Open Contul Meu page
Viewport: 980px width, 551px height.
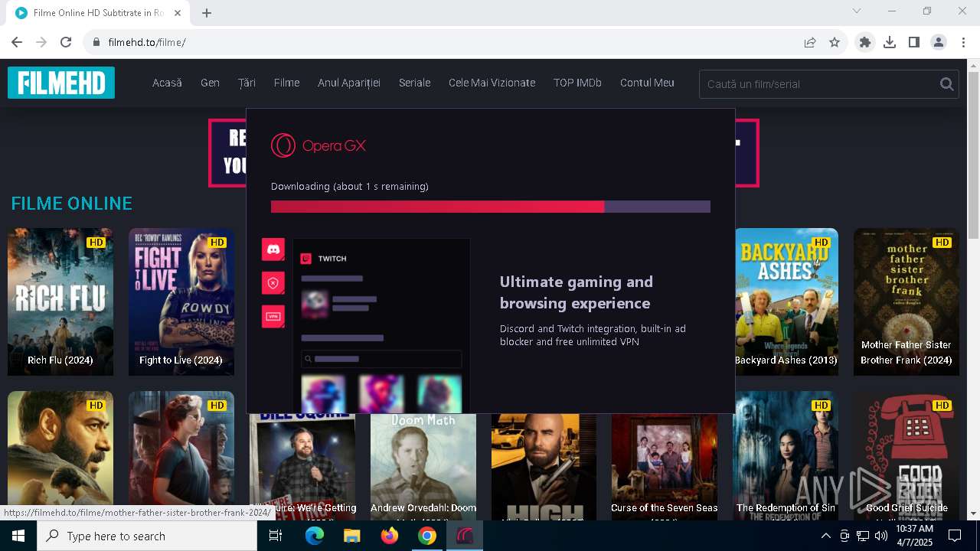point(647,83)
